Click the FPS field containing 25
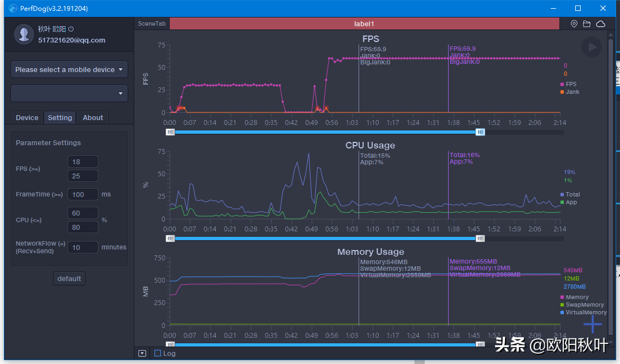Screen dimensions: 620x364 coord(82,176)
